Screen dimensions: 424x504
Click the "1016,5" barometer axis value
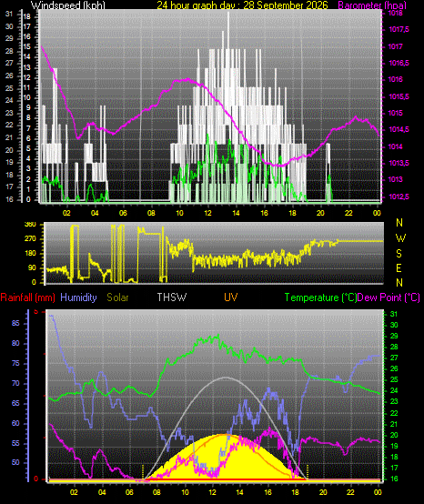(399, 64)
